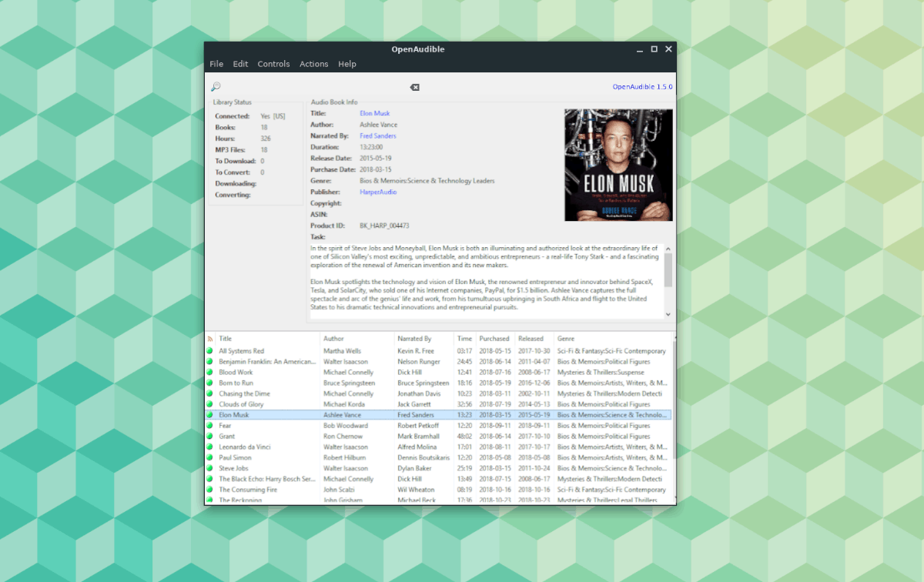924x582 pixels.
Task: Click the green status dot beside Elon Musk
Action: click(211, 415)
